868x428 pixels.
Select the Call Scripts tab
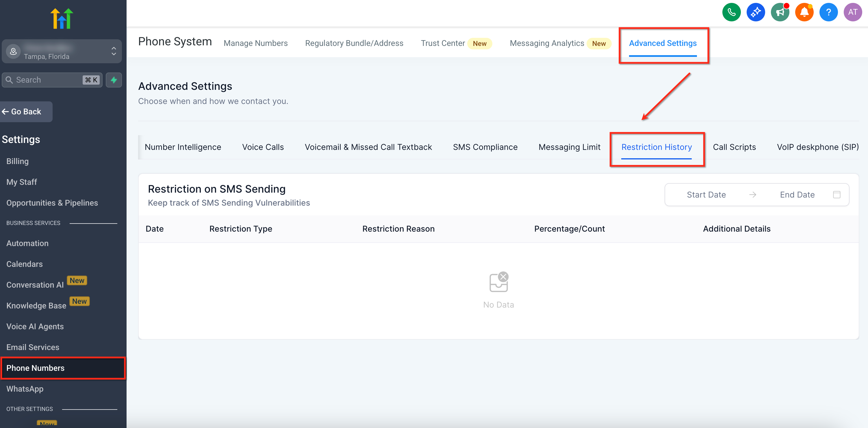pyautogui.click(x=734, y=147)
